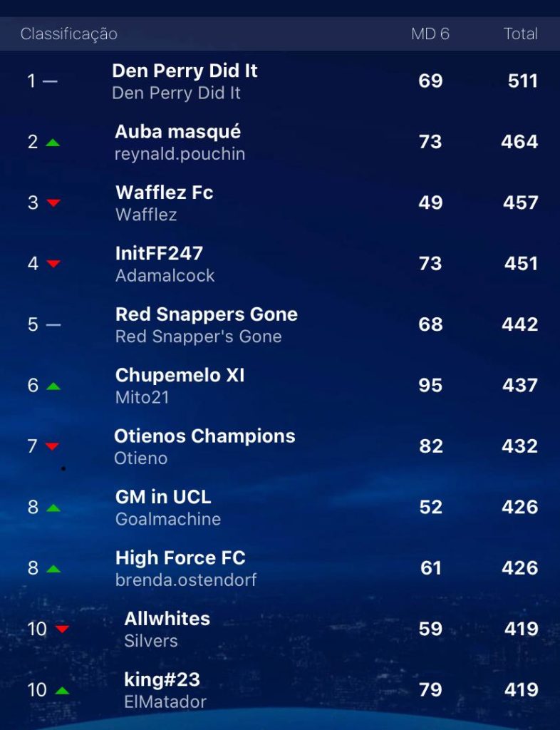Click green up arrow beside Chupemelo XI
Viewport: 560px width, 730px height.
53,386
